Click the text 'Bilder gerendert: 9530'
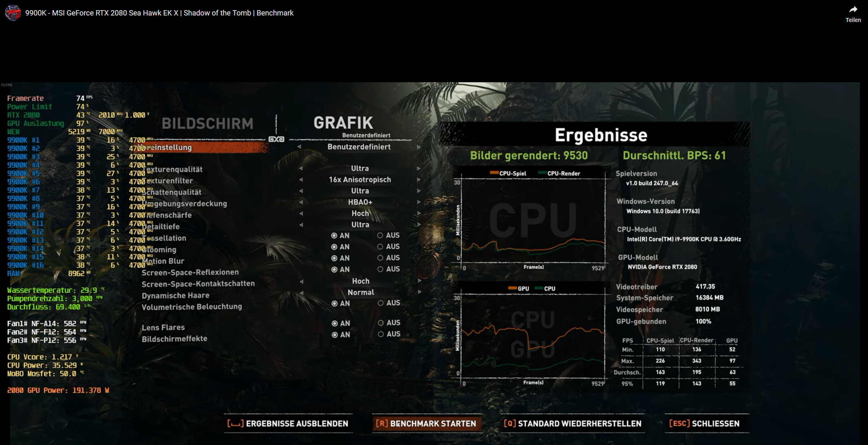Screen dimensions: 868x445 529,156
